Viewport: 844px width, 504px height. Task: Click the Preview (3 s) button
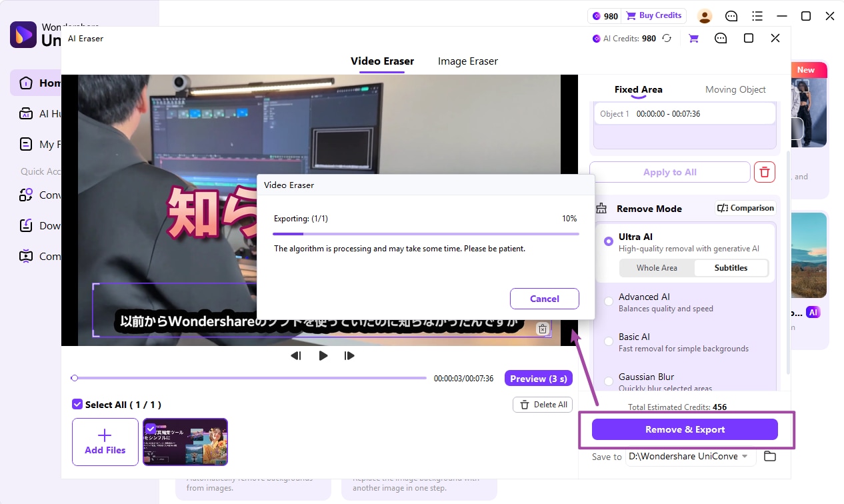pos(539,379)
